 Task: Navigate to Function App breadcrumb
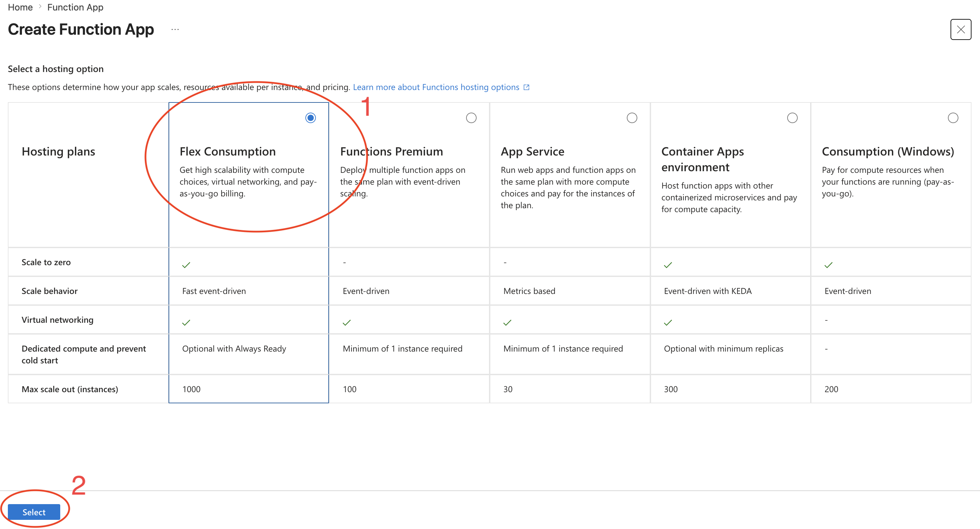[x=75, y=7]
